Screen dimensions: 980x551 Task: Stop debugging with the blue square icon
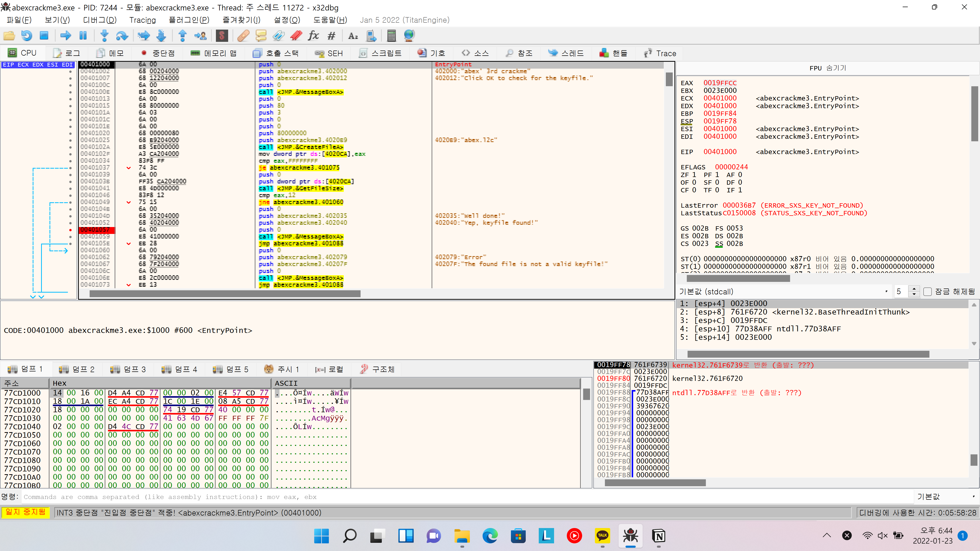[44, 36]
